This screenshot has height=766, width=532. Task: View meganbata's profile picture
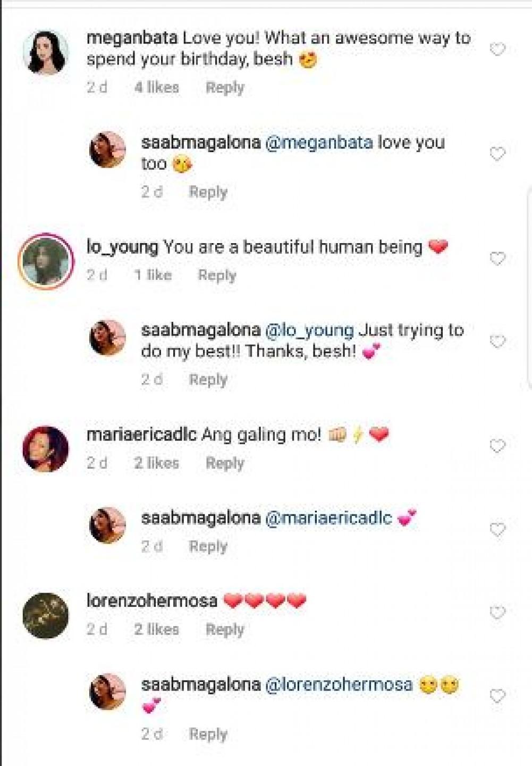pos(46,52)
